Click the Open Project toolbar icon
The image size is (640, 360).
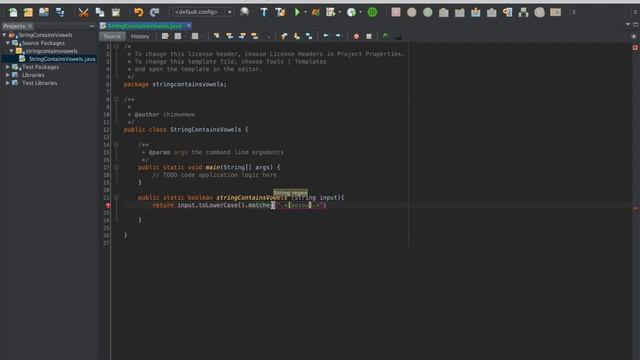[44, 12]
